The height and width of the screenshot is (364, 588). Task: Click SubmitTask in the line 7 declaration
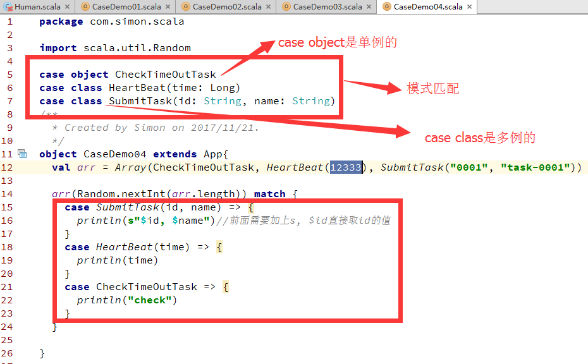[x=140, y=101]
